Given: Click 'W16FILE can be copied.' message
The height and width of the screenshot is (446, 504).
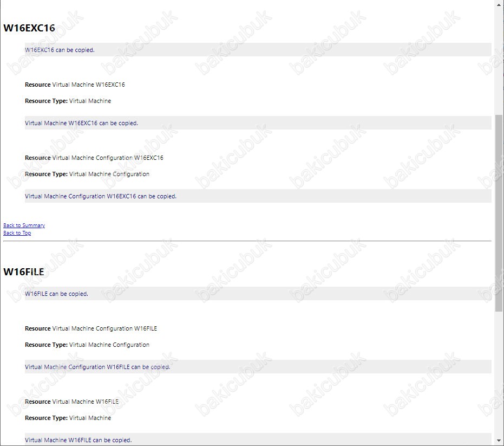Looking at the screenshot, I should click(56, 294).
